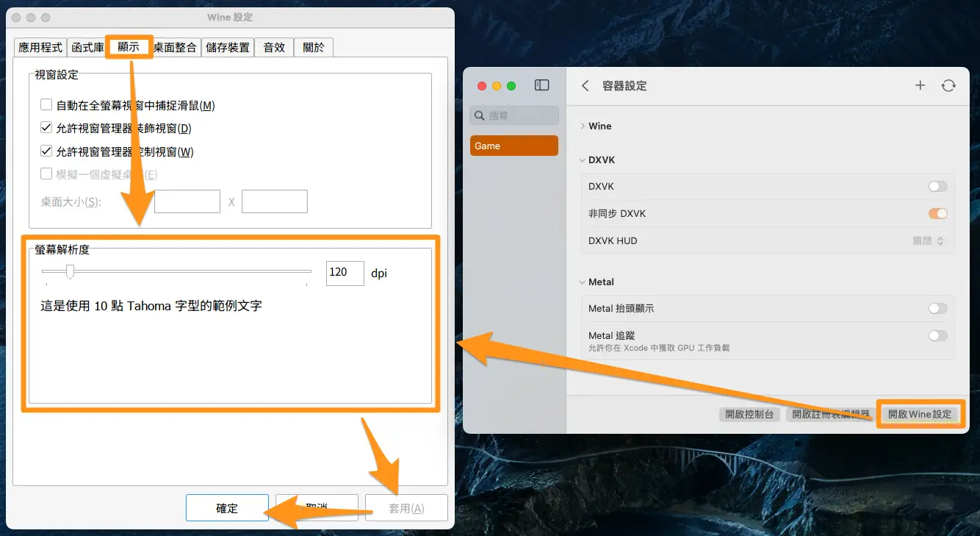Viewport: 980px width, 536px height.
Task: Click the sidebar search field
Action: (x=514, y=115)
